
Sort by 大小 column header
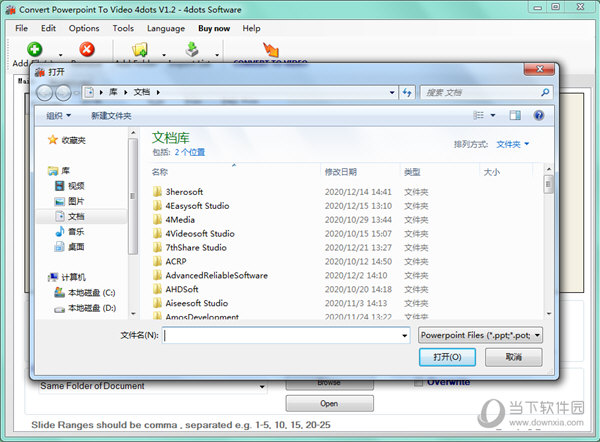492,172
